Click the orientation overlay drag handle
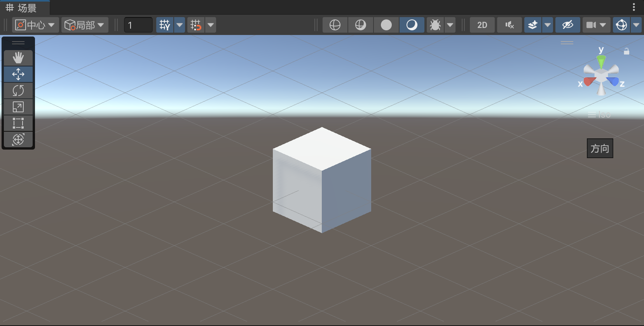The image size is (644, 326). tap(567, 43)
